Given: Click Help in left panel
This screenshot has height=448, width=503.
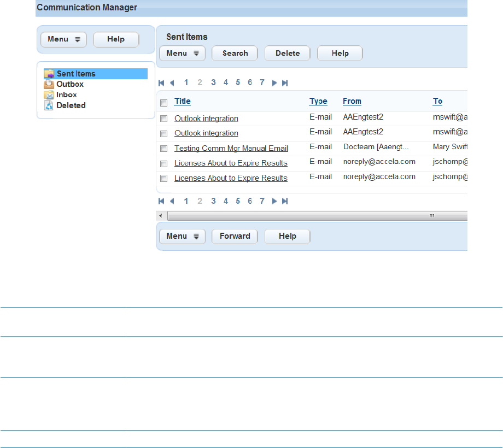Looking at the screenshot, I should 116,39.
